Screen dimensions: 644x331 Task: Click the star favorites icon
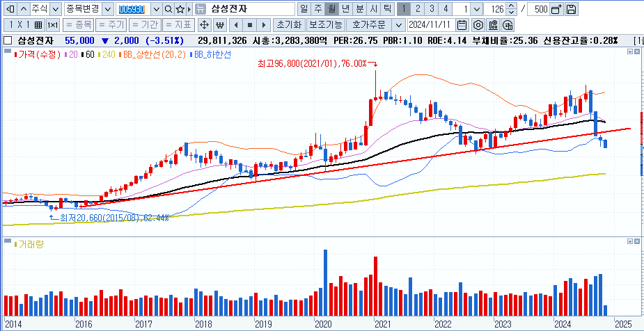[180, 9]
